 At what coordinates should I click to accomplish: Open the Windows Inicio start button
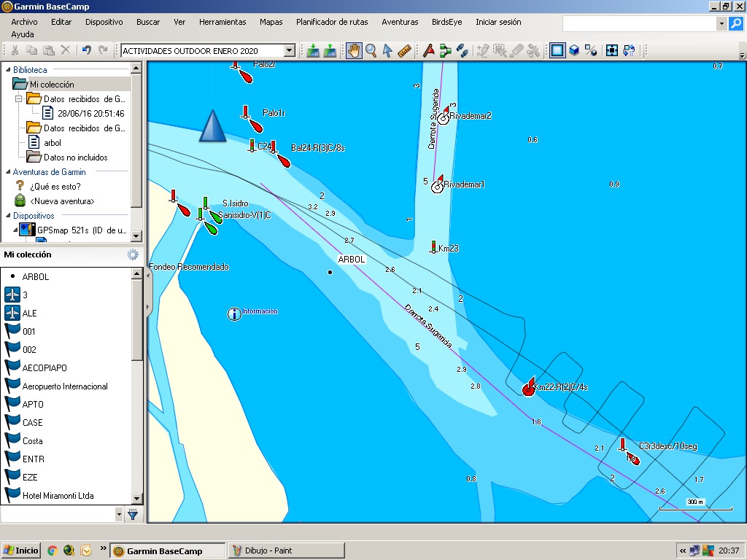(20, 551)
